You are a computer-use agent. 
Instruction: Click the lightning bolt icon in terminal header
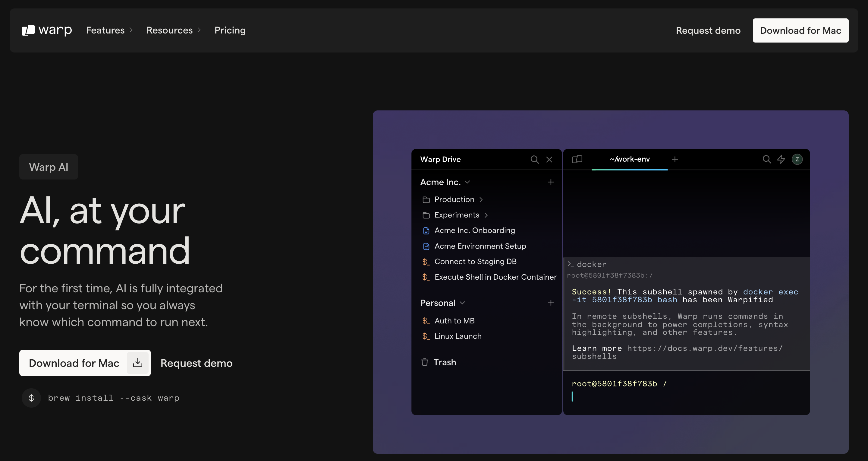point(781,159)
